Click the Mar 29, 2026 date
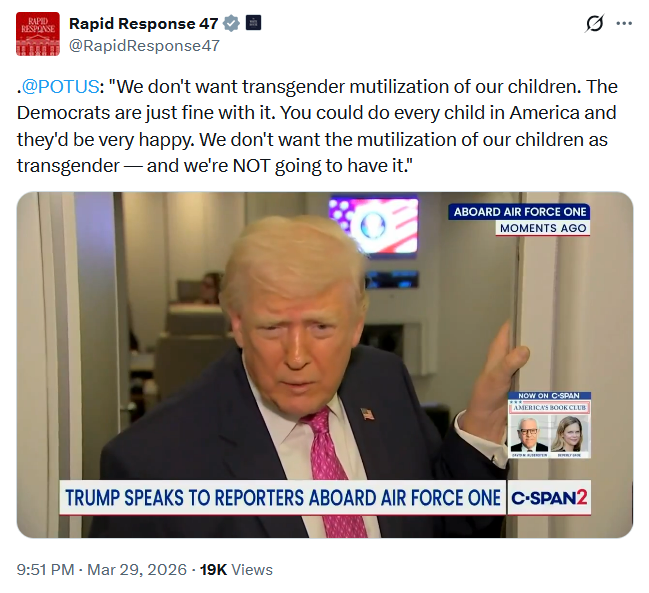649x593 pixels. [x=137, y=570]
